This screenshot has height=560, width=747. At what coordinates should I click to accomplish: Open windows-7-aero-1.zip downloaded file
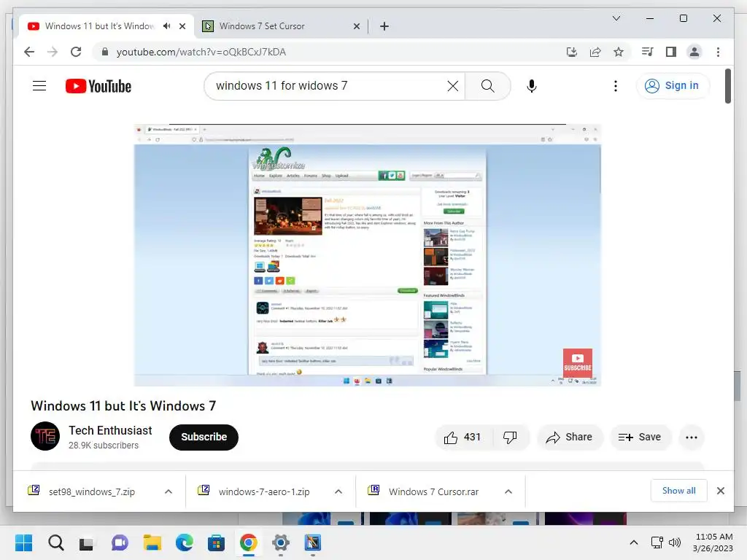point(263,491)
